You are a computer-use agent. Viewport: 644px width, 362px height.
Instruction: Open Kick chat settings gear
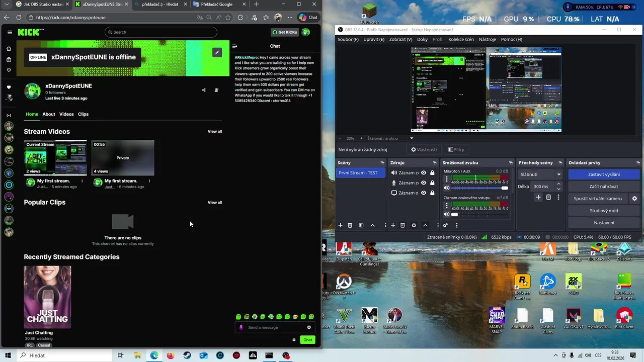click(294, 340)
